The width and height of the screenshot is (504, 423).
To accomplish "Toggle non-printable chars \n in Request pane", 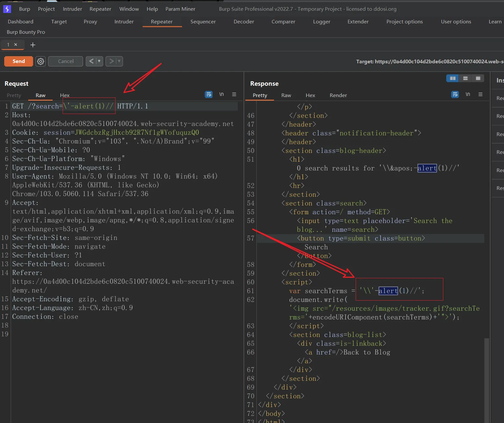I will coord(222,94).
